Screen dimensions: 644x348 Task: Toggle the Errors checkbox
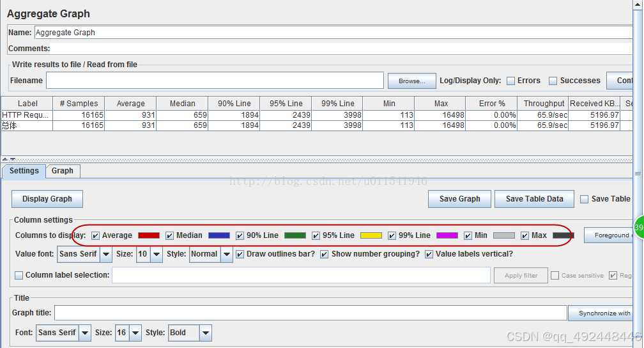click(510, 81)
